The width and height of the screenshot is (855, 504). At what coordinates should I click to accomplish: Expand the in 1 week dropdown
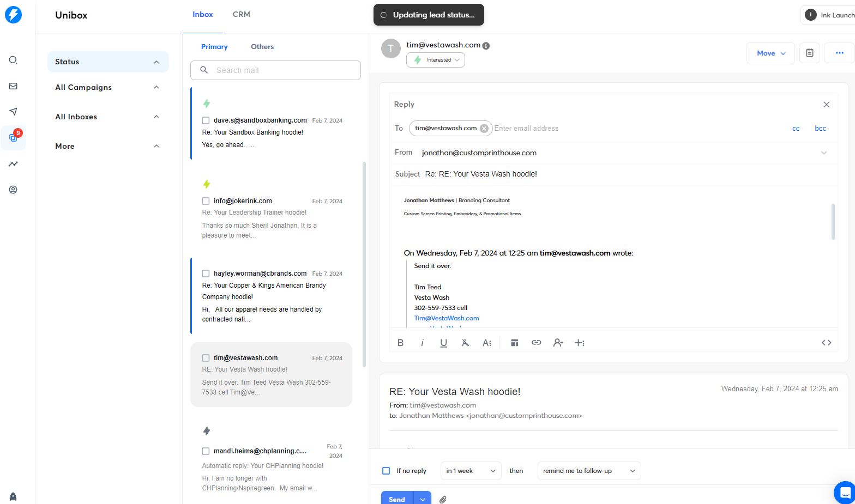coord(471,471)
